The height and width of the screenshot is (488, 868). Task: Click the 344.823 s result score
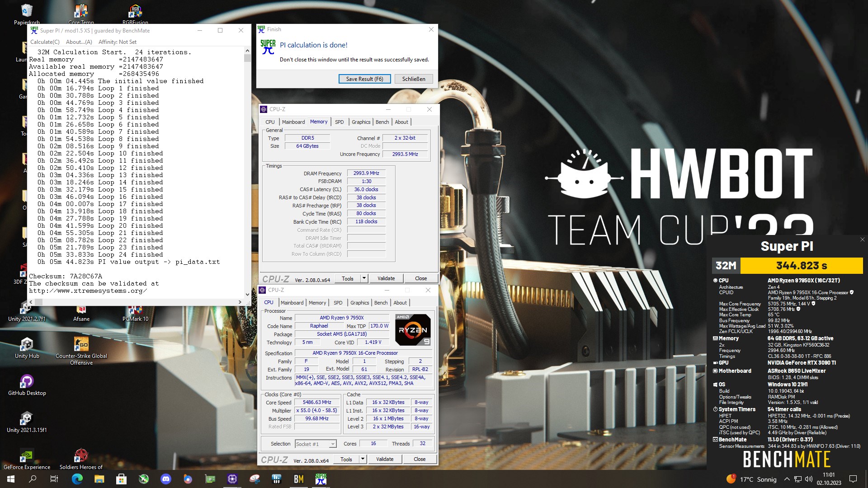point(802,266)
